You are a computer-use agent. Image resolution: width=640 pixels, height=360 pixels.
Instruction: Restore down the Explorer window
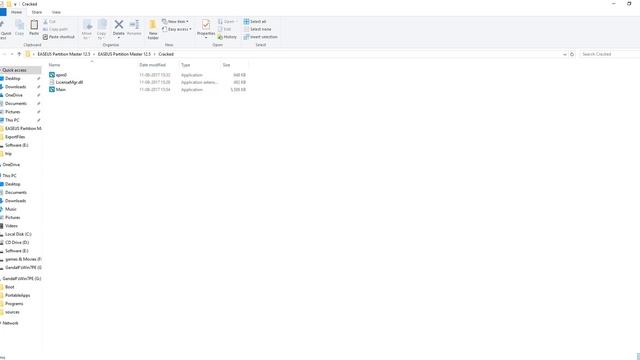tap(629, 4)
